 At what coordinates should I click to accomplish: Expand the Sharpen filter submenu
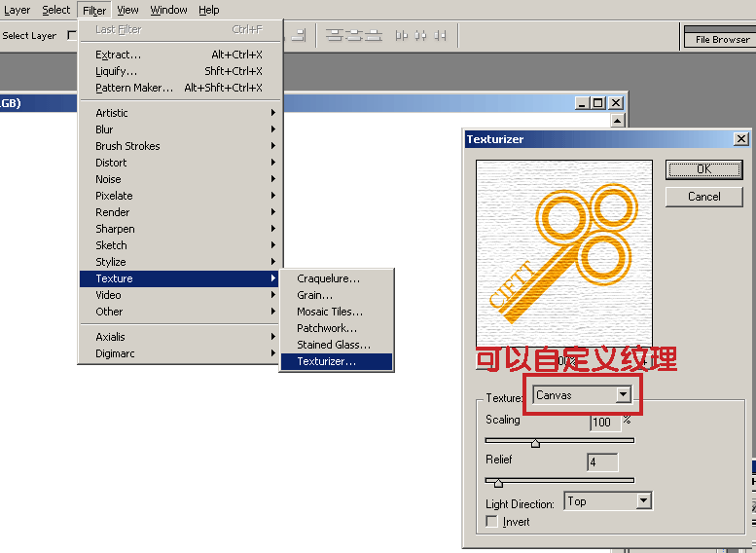coord(181,229)
